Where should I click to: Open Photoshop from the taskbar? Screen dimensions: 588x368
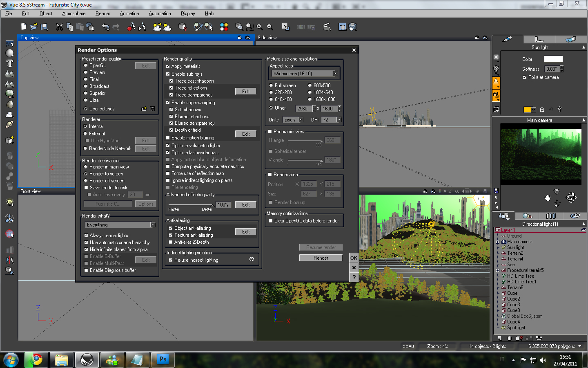(163, 360)
